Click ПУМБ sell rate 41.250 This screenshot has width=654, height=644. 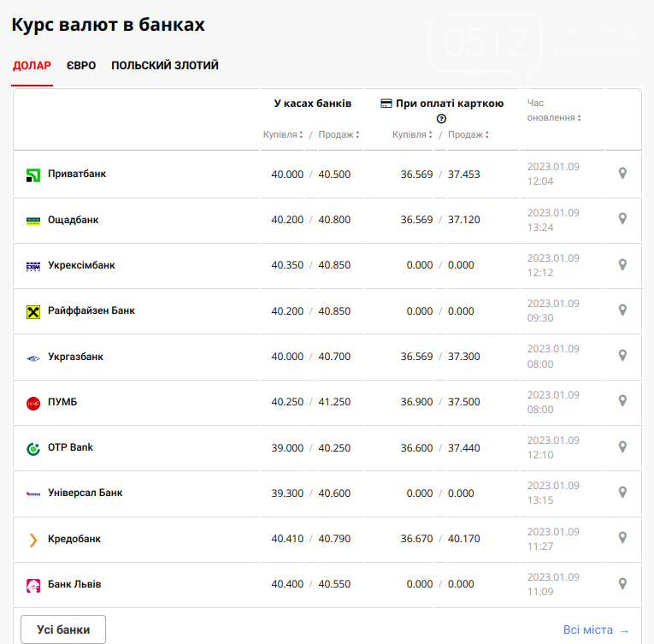[x=334, y=402]
